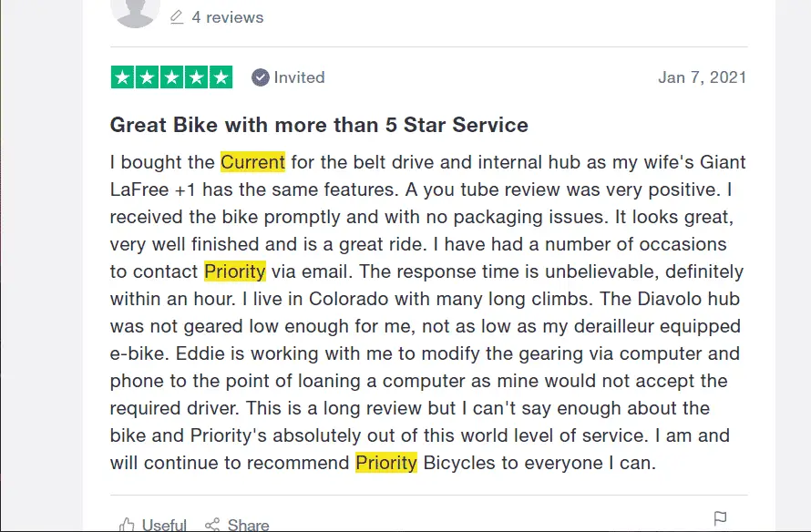
Task: Click the Invited verification checkmark badge
Action: point(261,77)
